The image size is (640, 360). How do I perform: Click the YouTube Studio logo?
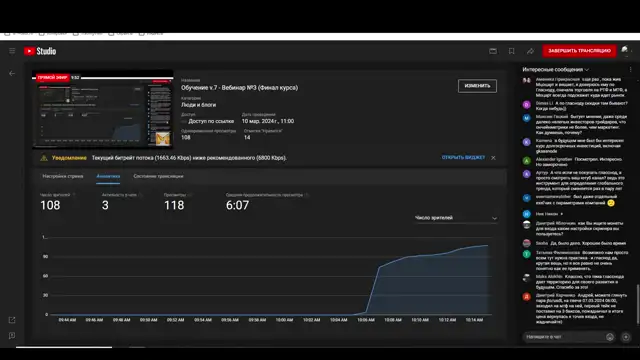point(40,51)
